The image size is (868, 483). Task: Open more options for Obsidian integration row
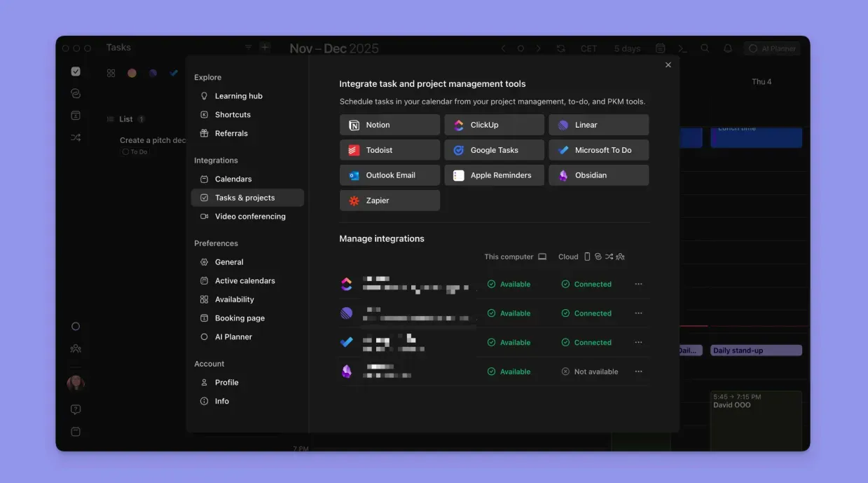click(x=638, y=372)
